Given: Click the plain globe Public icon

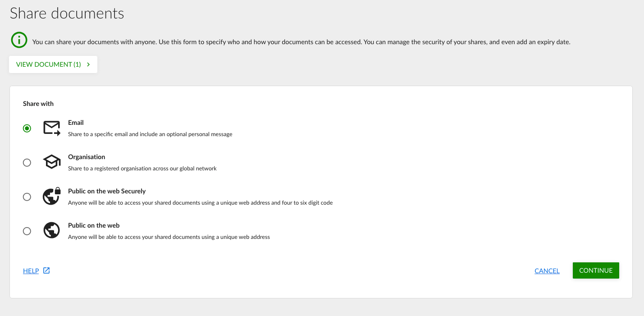Looking at the screenshot, I should tap(51, 230).
